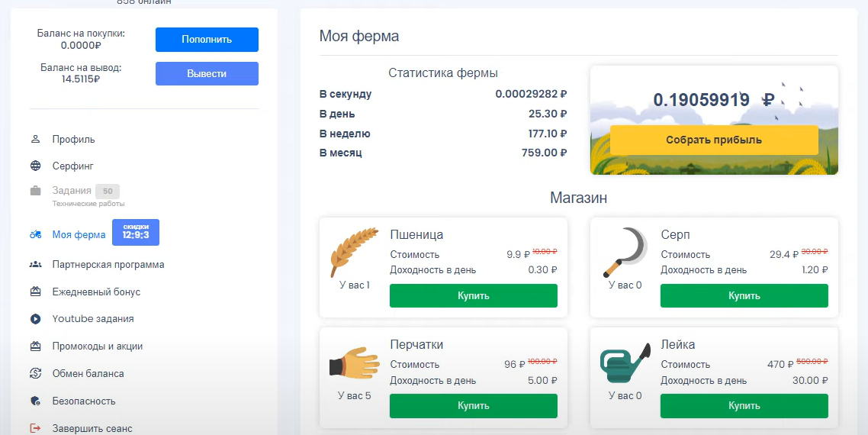Click the Серфинг globe icon
868x435 pixels.
pos(35,166)
